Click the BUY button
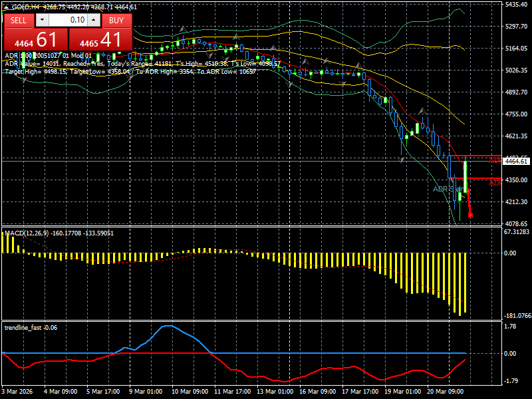This screenshot has height=399, width=532. coord(116,21)
